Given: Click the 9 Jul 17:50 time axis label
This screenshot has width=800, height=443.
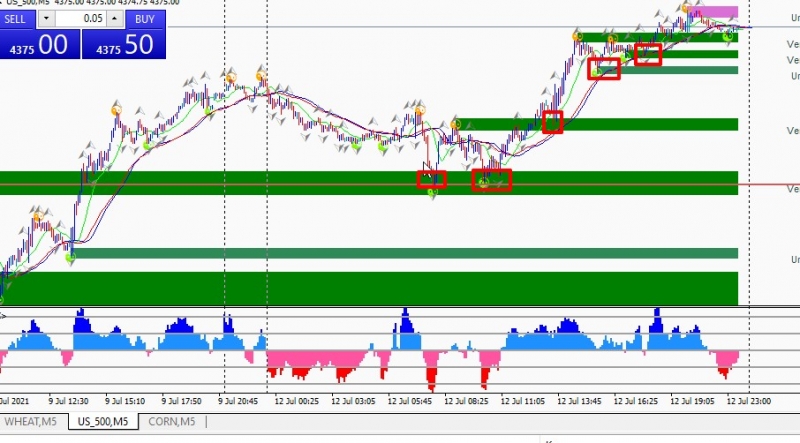Looking at the screenshot, I should [181, 401].
